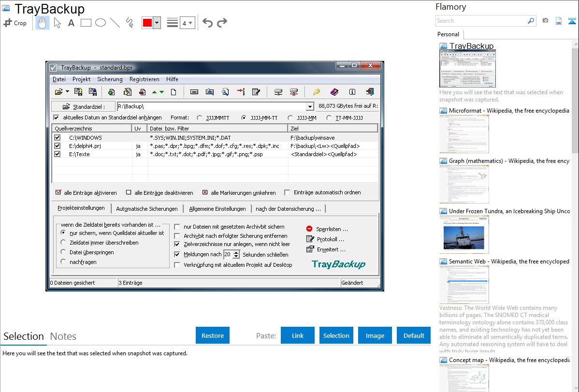Image resolution: width=579 pixels, height=392 pixels.
Task: Click the save project as icon
Action: pyautogui.click(x=93, y=92)
